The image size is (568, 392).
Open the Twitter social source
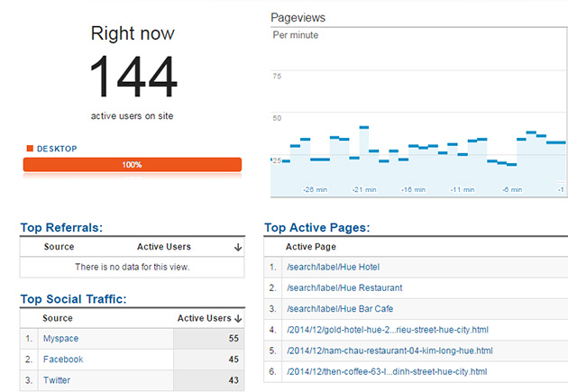click(x=58, y=380)
